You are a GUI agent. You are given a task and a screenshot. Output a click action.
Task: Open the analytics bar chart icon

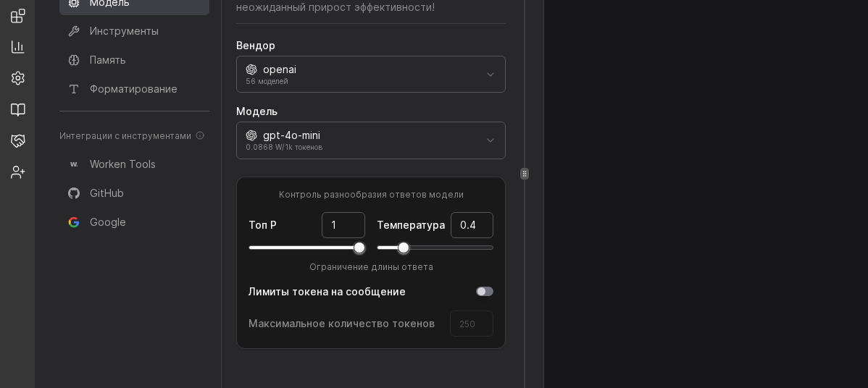click(18, 47)
